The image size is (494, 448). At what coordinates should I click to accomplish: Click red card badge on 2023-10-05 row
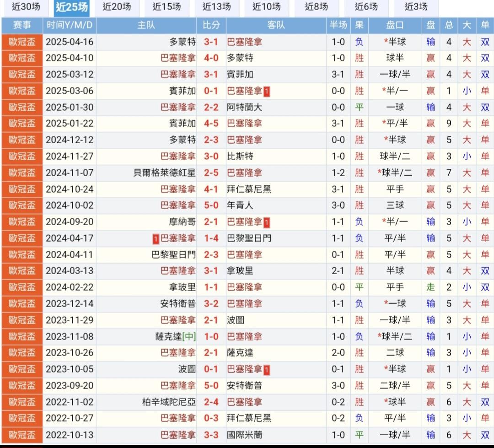(267, 369)
